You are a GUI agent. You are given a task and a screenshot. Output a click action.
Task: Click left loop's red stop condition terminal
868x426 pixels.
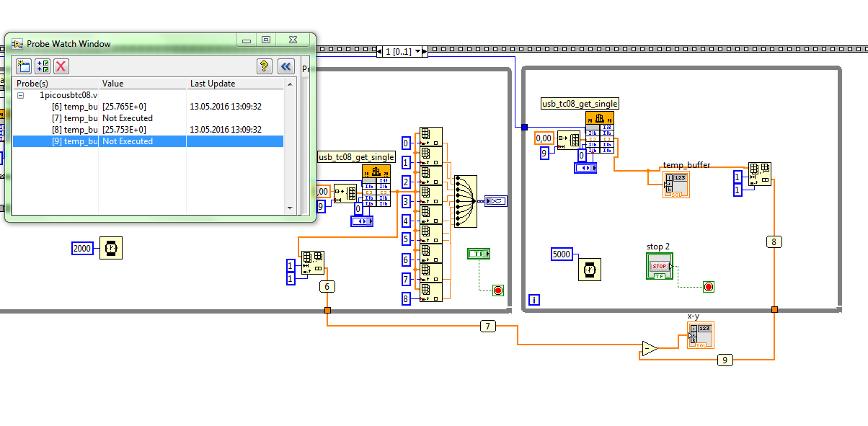(x=497, y=290)
